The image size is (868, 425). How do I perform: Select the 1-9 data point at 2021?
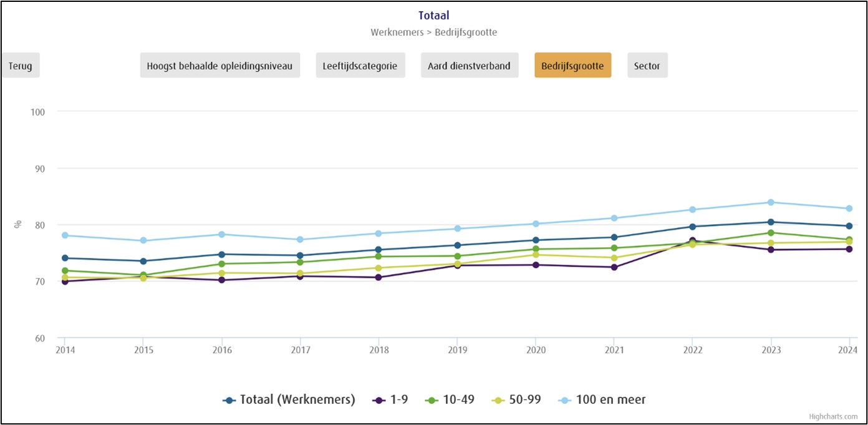click(x=614, y=267)
